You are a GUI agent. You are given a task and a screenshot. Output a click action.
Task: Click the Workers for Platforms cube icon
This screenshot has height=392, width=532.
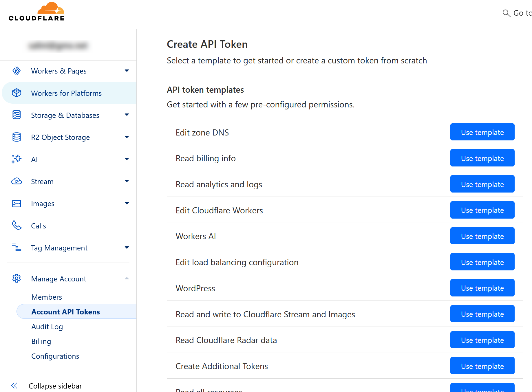click(x=17, y=93)
